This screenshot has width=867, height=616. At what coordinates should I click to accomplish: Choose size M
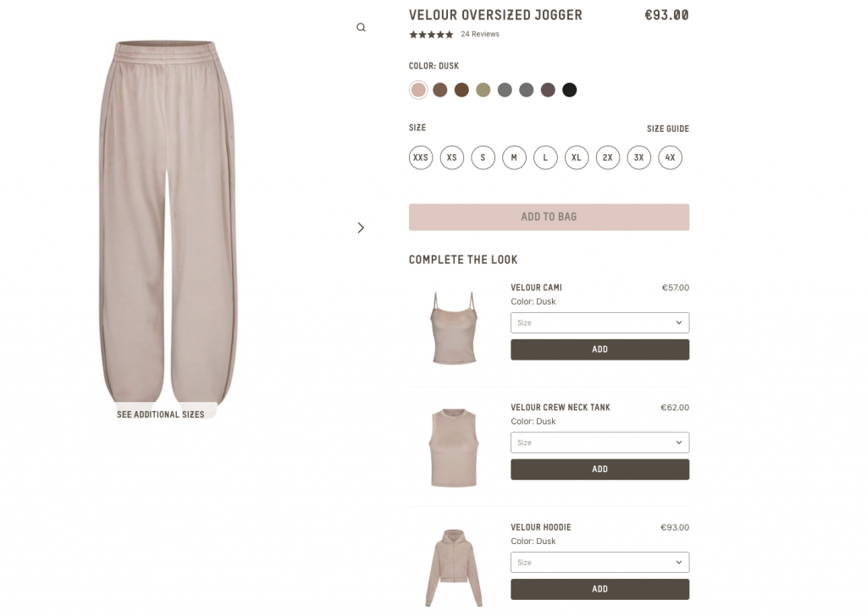[x=514, y=157]
